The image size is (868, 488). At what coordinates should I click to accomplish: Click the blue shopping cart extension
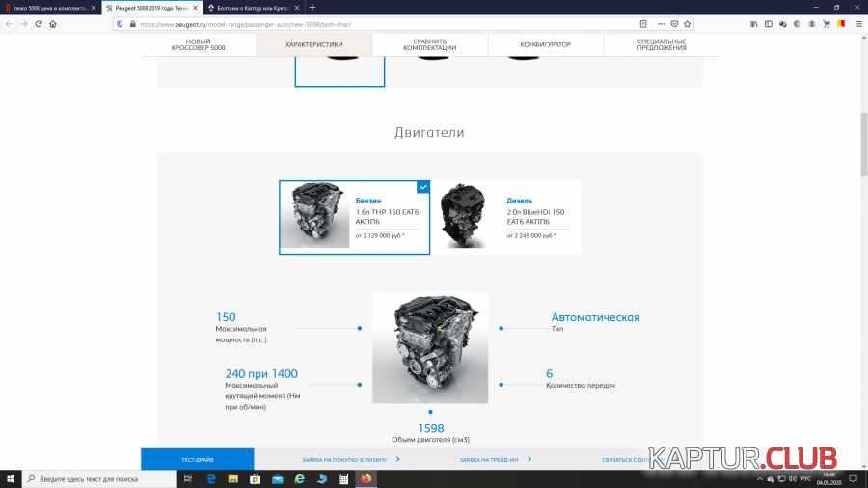pos(827,24)
